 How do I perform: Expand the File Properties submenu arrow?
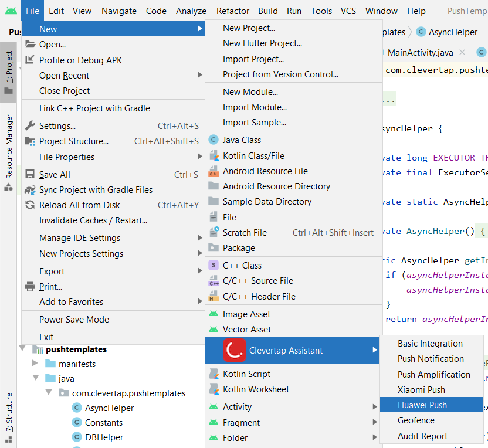click(x=200, y=157)
